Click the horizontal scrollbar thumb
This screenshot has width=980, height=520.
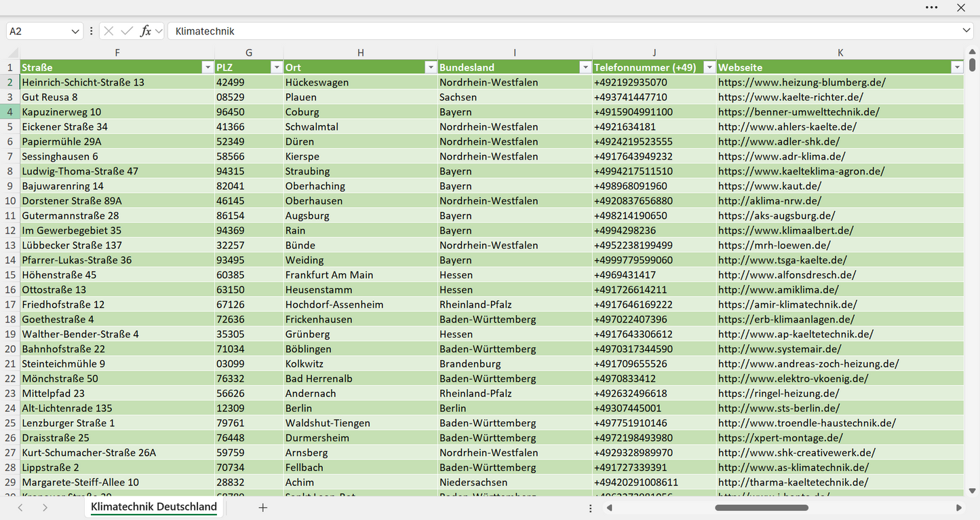[x=762, y=507]
